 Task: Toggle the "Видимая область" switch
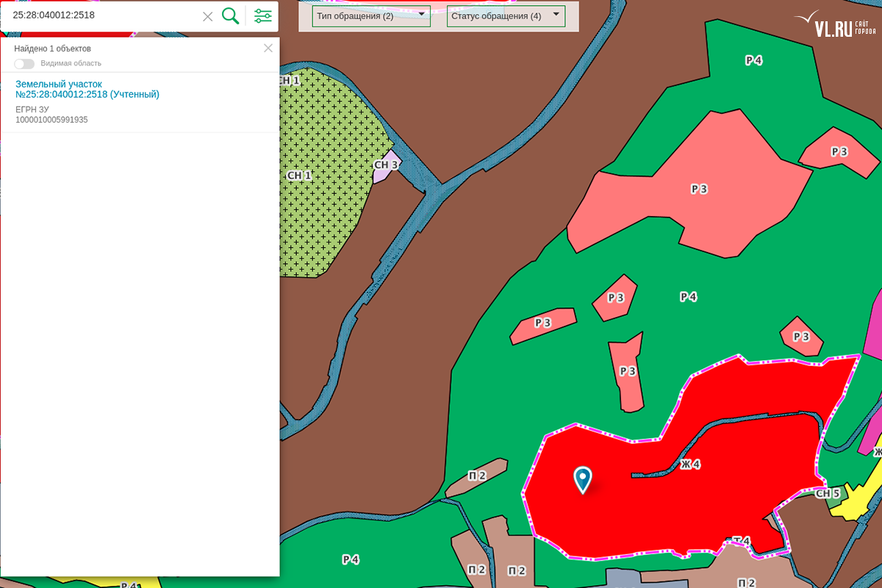coord(24,64)
